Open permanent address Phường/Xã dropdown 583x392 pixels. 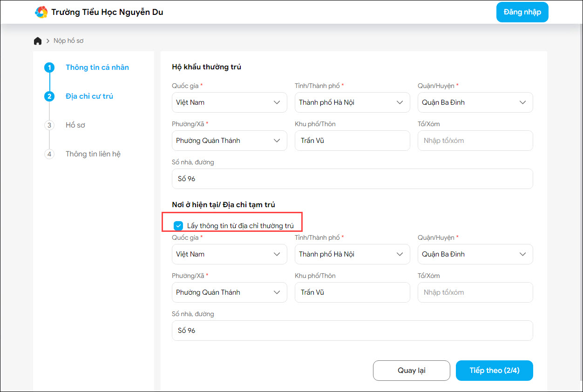coord(229,141)
